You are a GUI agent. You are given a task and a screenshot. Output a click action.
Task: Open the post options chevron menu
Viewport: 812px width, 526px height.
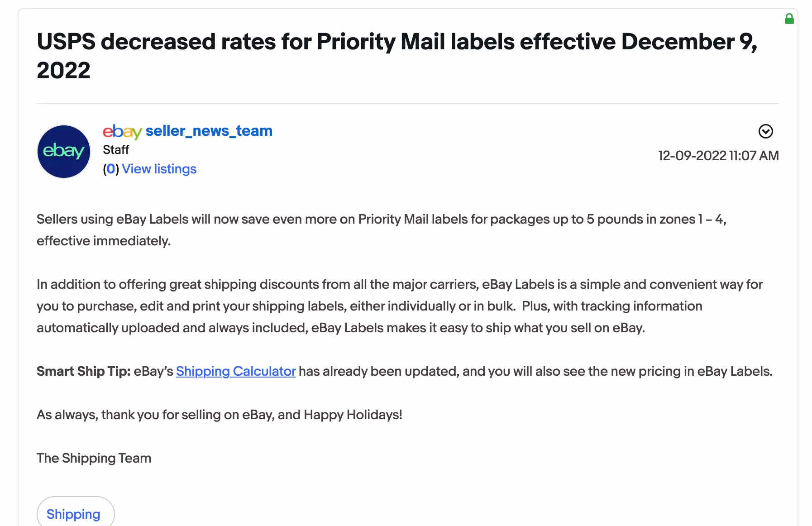point(765,131)
